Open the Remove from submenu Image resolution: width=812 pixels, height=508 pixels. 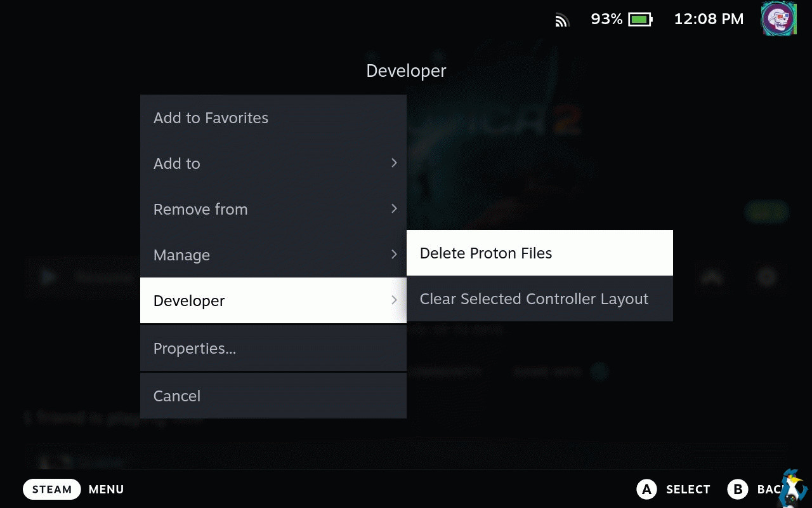tap(273, 210)
